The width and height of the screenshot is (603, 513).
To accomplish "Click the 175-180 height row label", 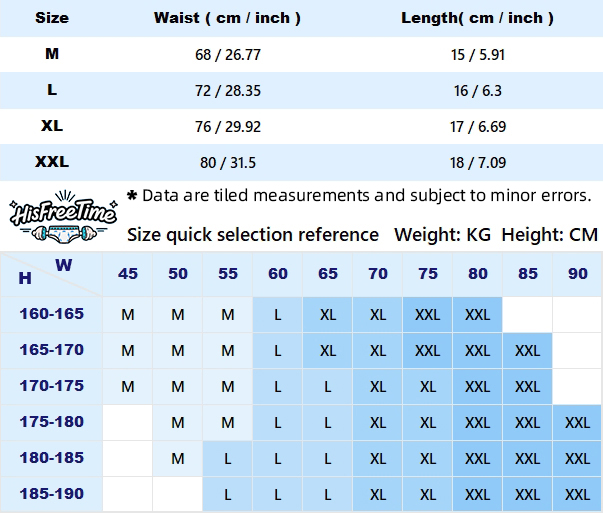I will [52, 422].
